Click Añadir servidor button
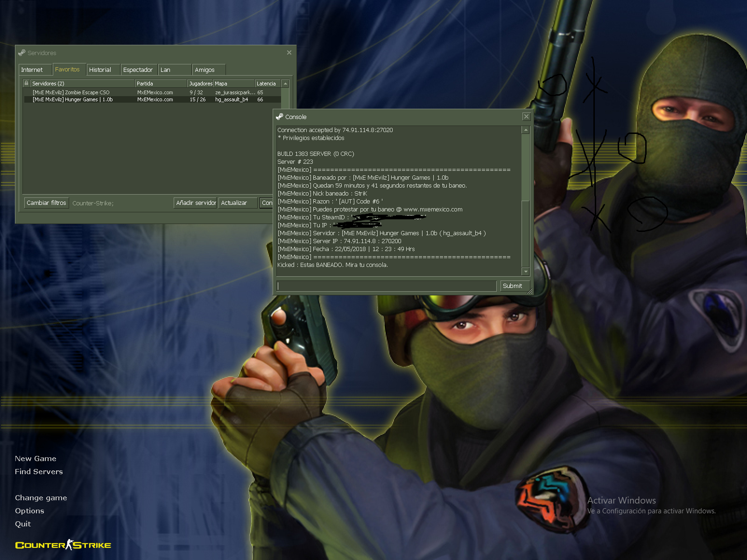 pyautogui.click(x=196, y=203)
